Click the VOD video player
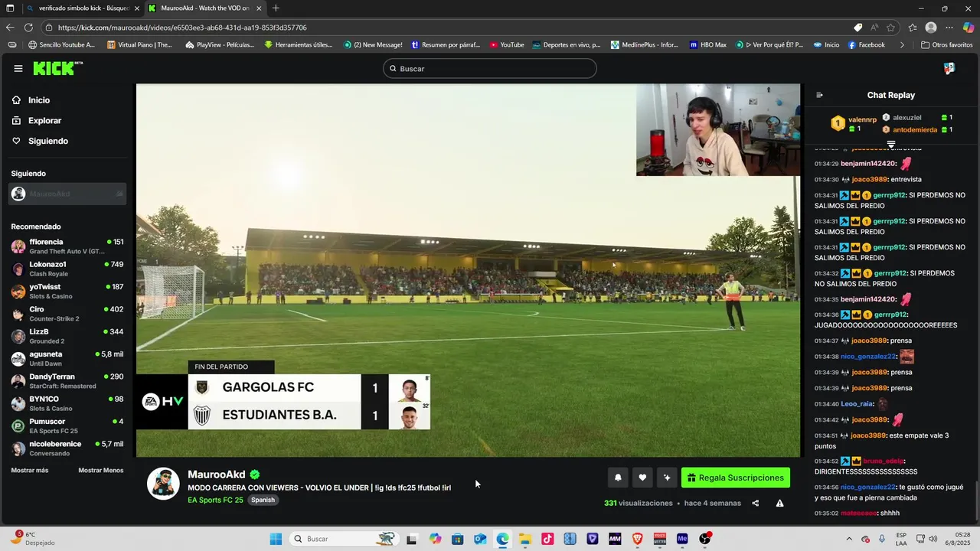This screenshot has height=551, width=980. click(x=468, y=270)
